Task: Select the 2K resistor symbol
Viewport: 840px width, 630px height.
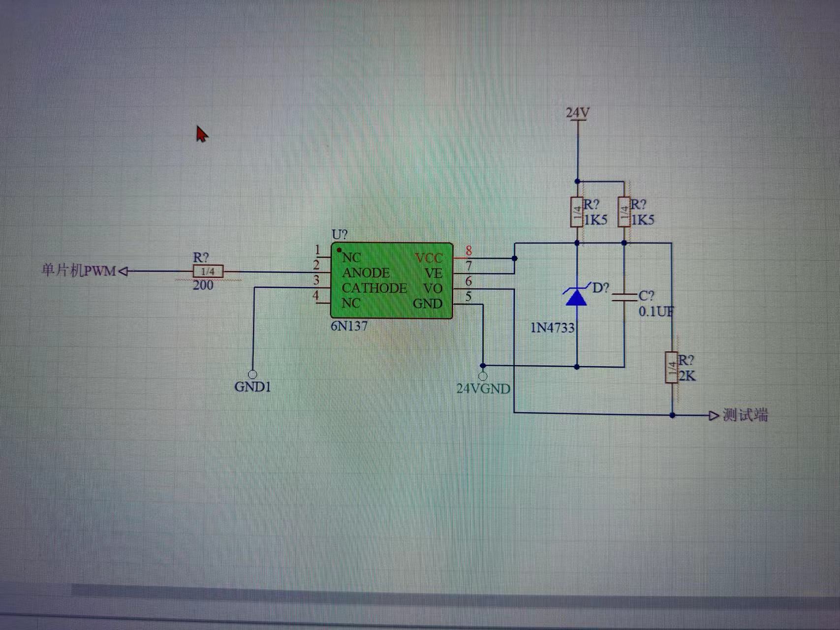Action: point(671,367)
